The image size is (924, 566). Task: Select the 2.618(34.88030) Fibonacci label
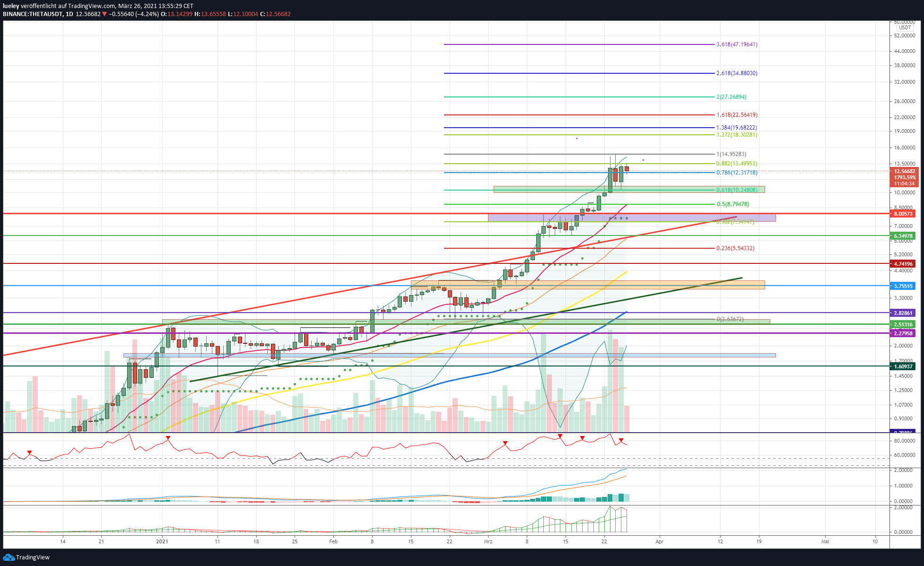737,73
